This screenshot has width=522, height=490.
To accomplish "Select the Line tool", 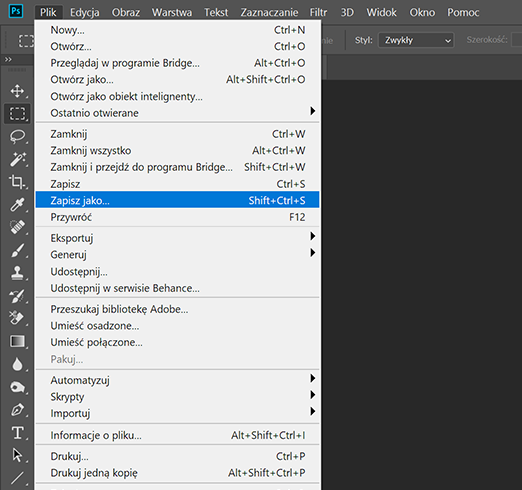I will [x=17, y=478].
